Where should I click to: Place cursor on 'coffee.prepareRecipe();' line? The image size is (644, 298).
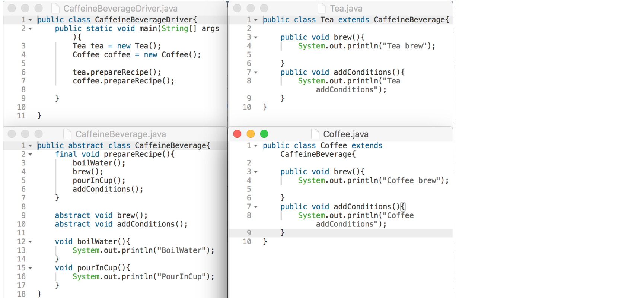(123, 81)
